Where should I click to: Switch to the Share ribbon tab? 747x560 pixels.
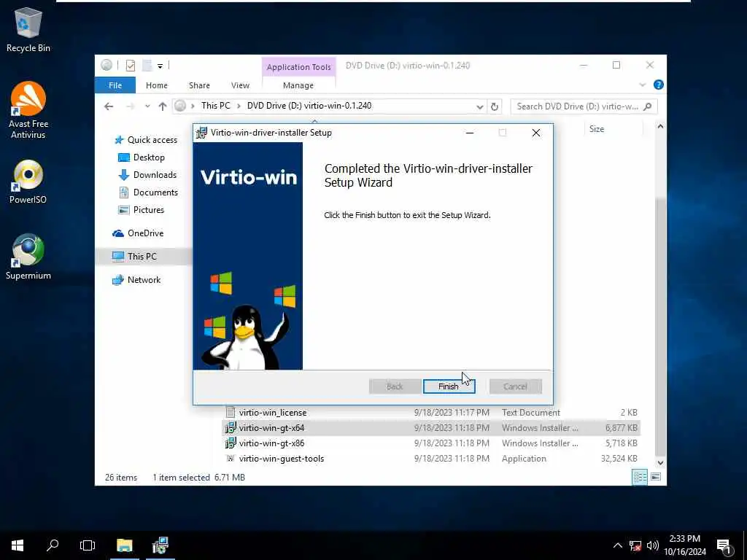point(199,85)
